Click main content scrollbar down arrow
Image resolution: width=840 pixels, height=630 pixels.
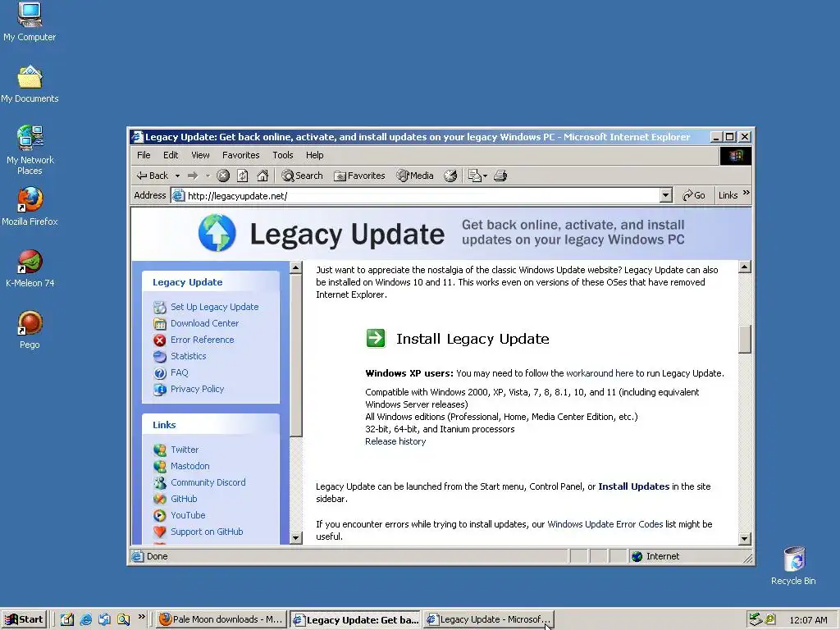(x=745, y=538)
